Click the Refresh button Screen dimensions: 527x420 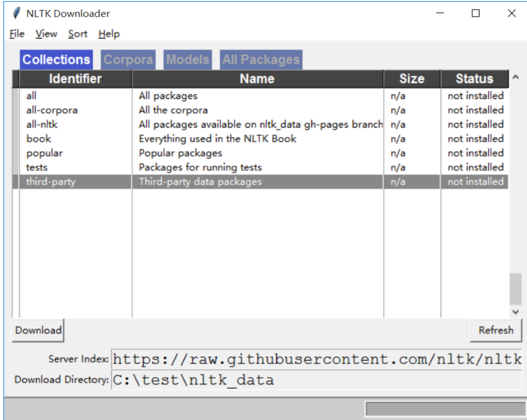click(496, 331)
